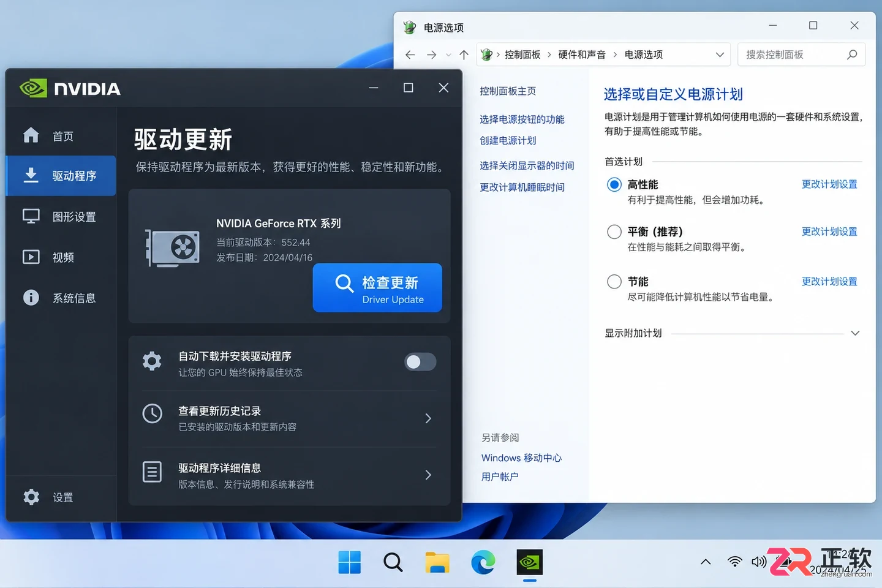
Task: Open 视频 section in NVIDIA sidebar
Action: coord(61,257)
